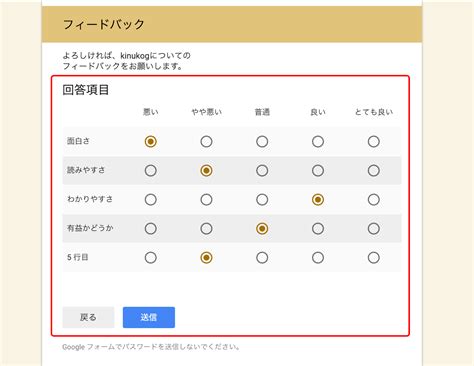Select やや悪い for 読みやすさ row

coord(206,170)
